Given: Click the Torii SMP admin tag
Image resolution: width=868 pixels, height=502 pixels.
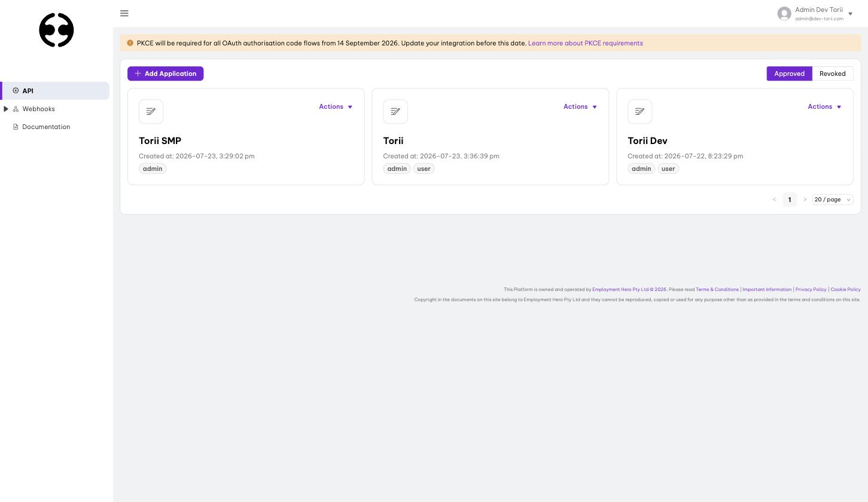Looking at the screenshot, I should click(153, 169).
